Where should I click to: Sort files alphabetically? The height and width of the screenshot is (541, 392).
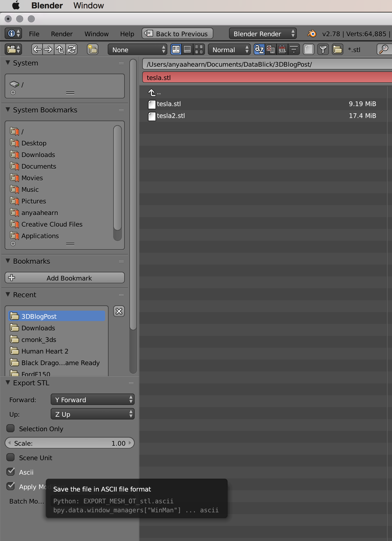pos(259,50)
